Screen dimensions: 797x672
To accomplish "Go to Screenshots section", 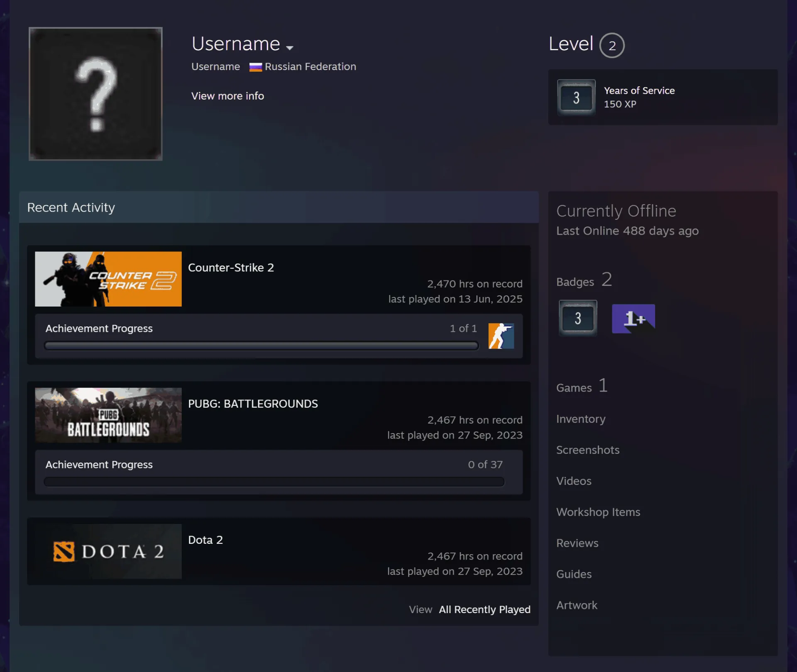I will click(x=588, y=450).
